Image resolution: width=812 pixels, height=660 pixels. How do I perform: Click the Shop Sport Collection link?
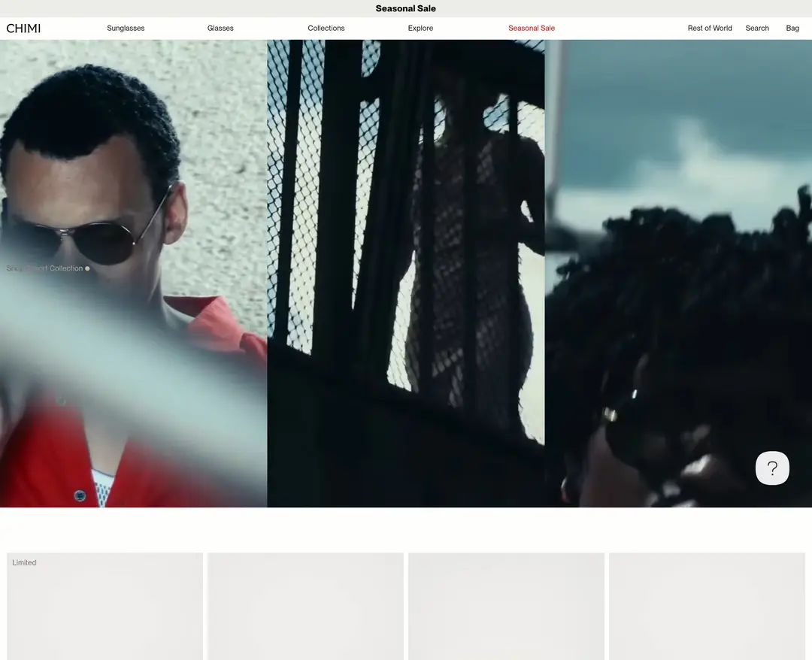(x=44, y=268)
